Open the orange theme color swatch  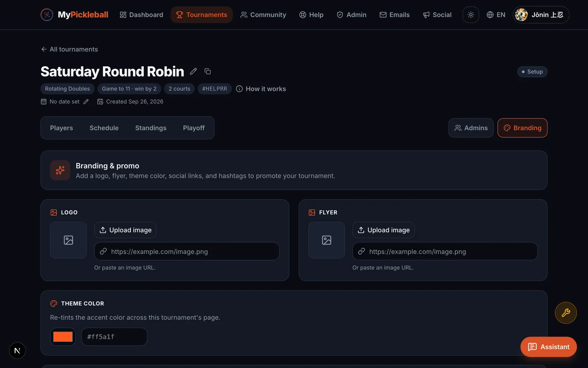point(63,337)
